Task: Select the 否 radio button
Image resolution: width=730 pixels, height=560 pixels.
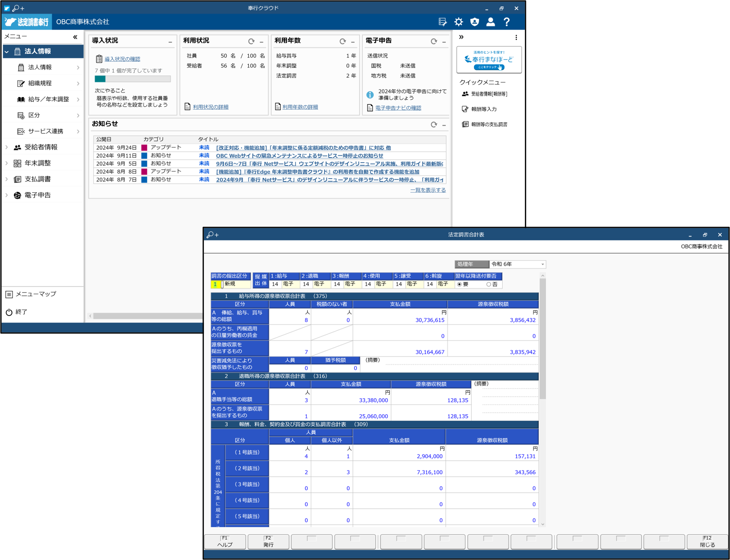Action: click(488, 284)
